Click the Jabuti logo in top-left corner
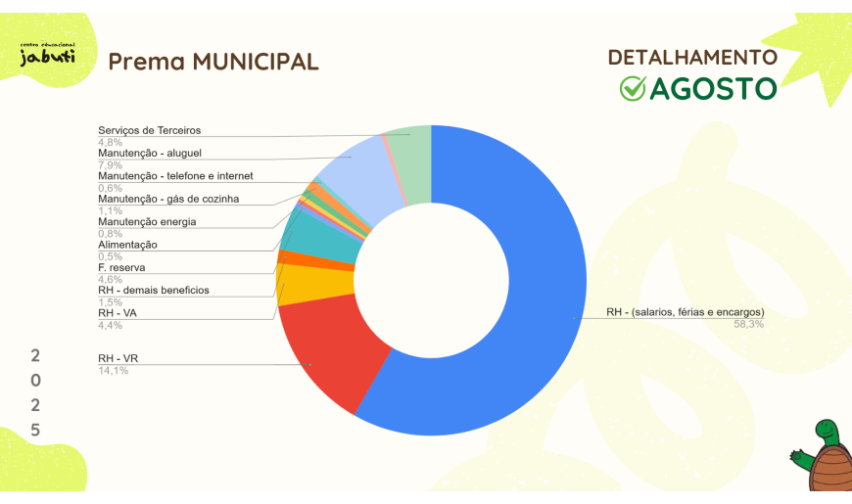The width and height of the screenshot is (852, 504). click(46, 54)
